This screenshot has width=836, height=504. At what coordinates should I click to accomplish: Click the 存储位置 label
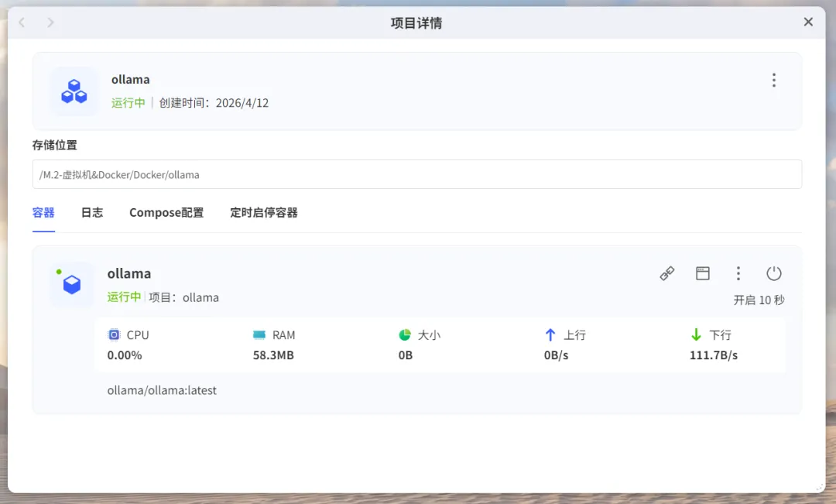[54, 145]
